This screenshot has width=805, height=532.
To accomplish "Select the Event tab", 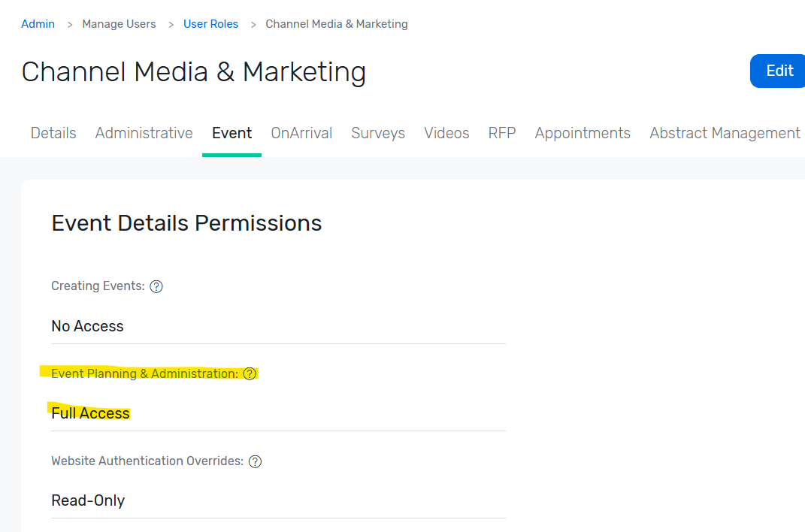I will pos(232,133).
